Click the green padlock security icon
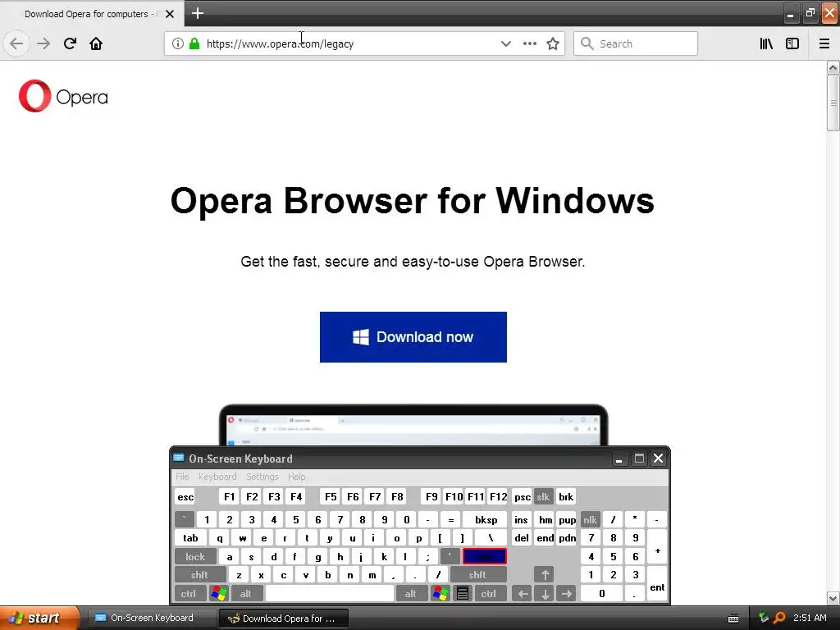 pyautogui.click(x=194, y=43)
